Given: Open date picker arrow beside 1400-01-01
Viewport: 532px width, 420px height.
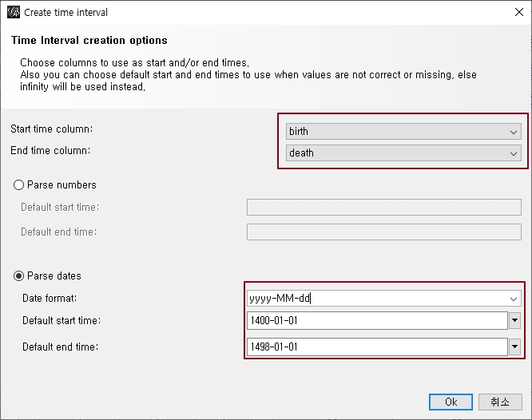Looking at the screenshot, I should click(x=515, y=321).
